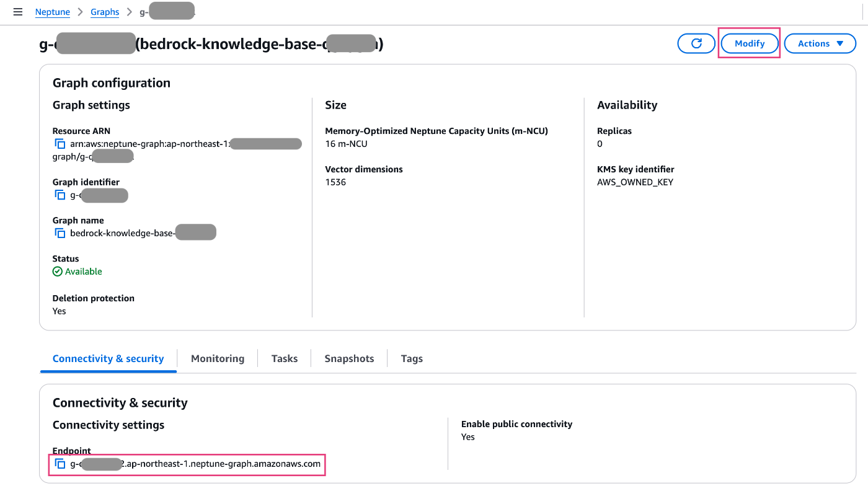Copy the Graph name
The width and height of the screenshot is (868, 491).
tap(60, 234)
